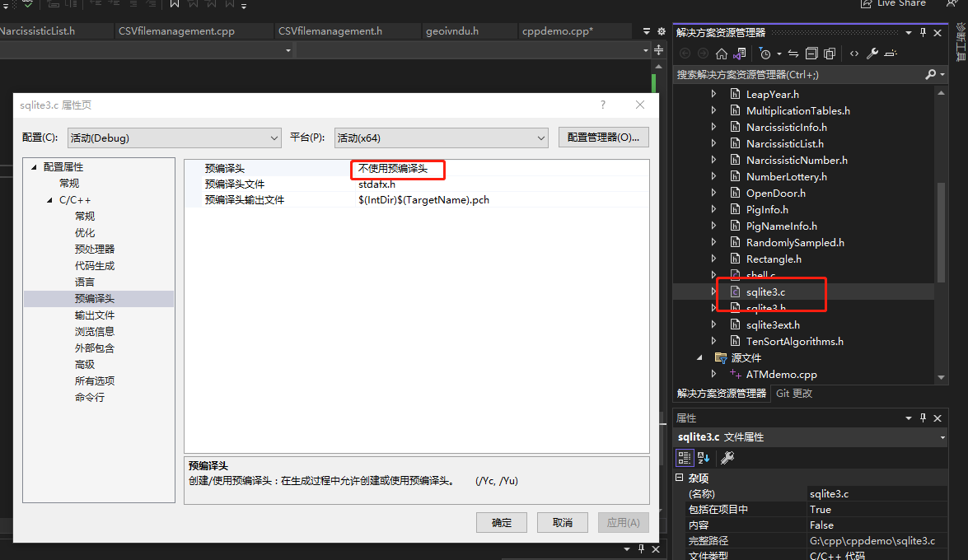This screenshot has width=968, height=560.
Task: Switch views via the Visual Studio solution icon
Action: click(x=740, y=54)
